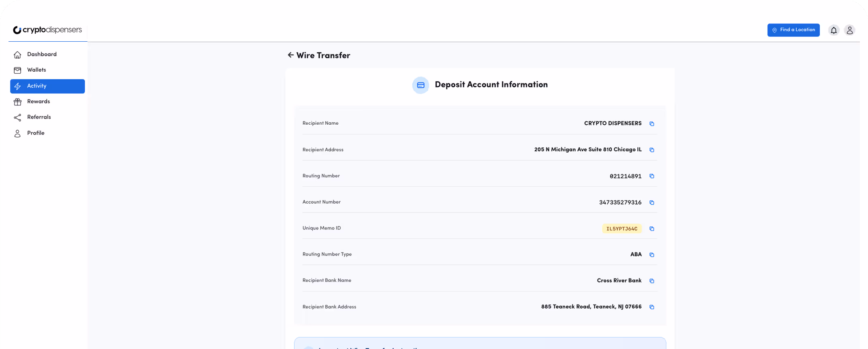Copy the Recipient Name value
Image resolution: width=868 pixels, height=349 pixels.
pos(652,124)
